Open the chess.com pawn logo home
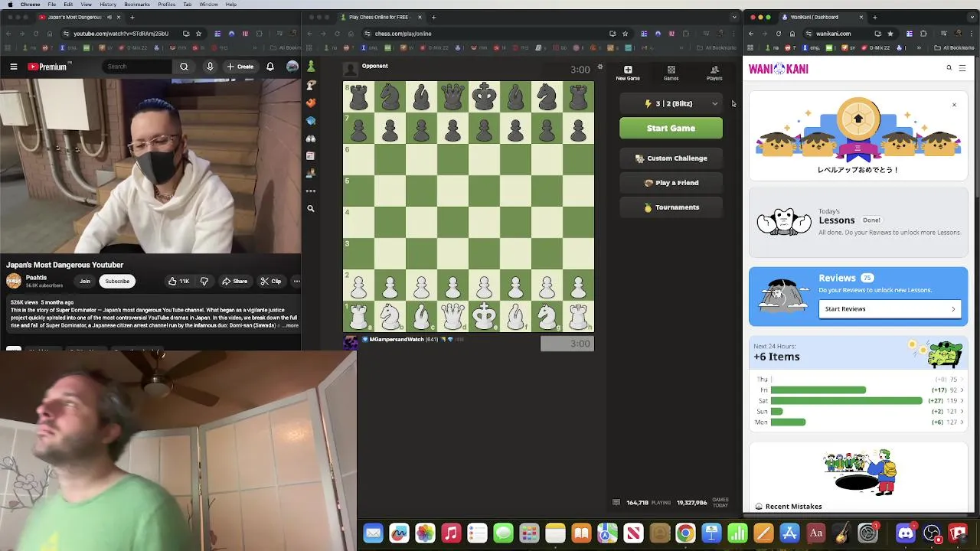The image size is (980, 551). pyautogui.click(x=311, y=67)
